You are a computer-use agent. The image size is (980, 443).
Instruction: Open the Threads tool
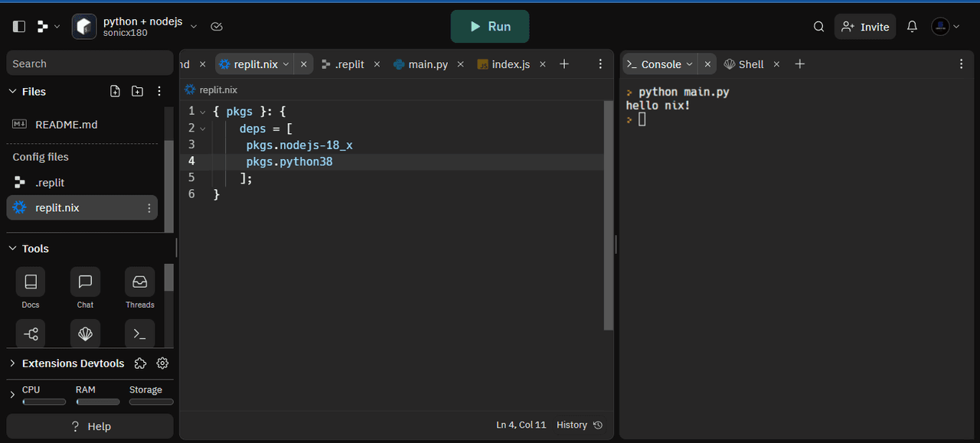(140, 282)
